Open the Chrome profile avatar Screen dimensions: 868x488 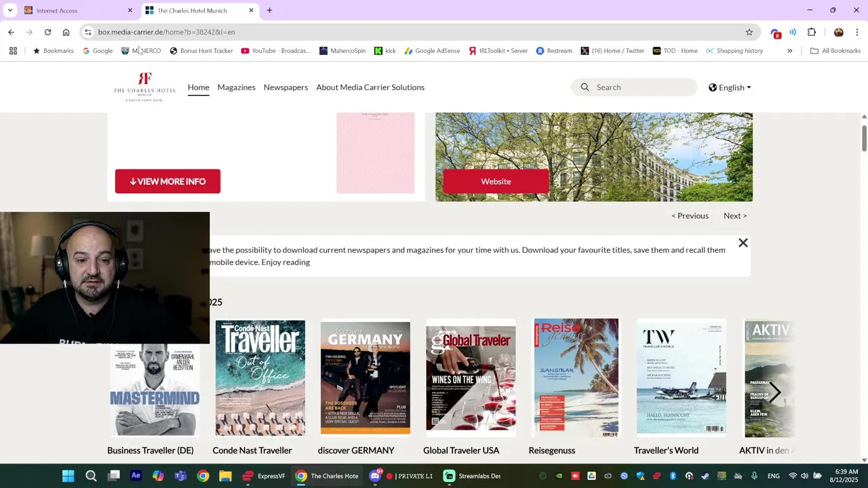click(x=839, y=32)
